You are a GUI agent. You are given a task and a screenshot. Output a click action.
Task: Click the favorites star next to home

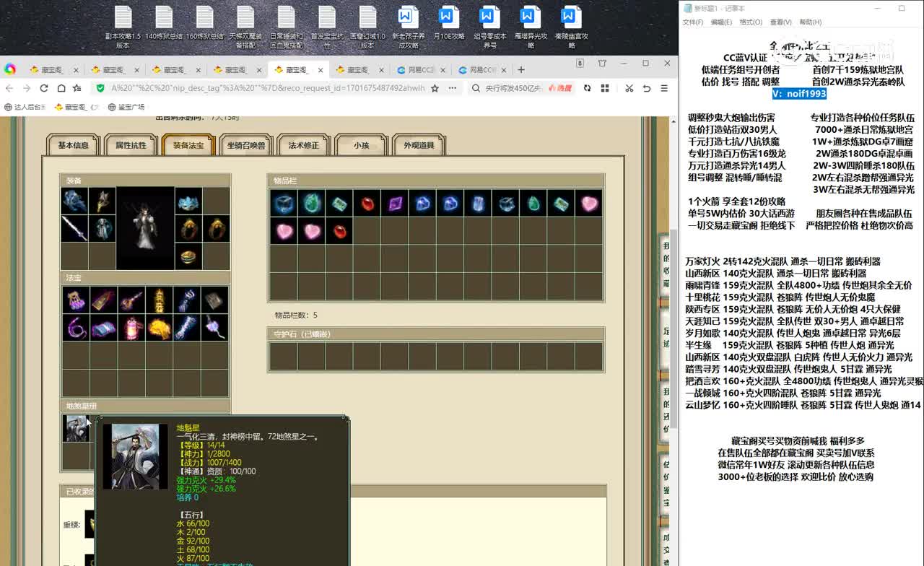(77, 88)
